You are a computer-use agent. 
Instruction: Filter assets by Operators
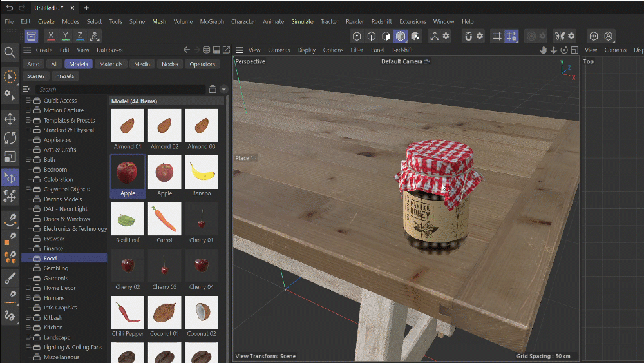click(202, 64)
